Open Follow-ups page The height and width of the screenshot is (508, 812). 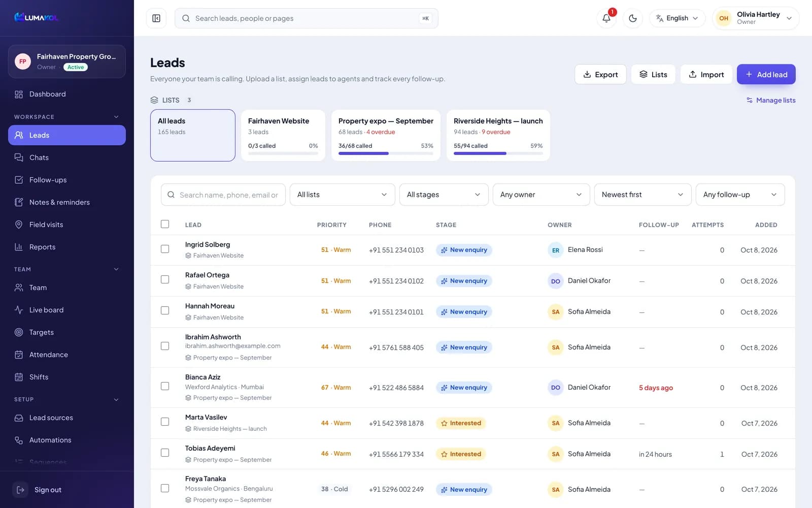(67, 180)
